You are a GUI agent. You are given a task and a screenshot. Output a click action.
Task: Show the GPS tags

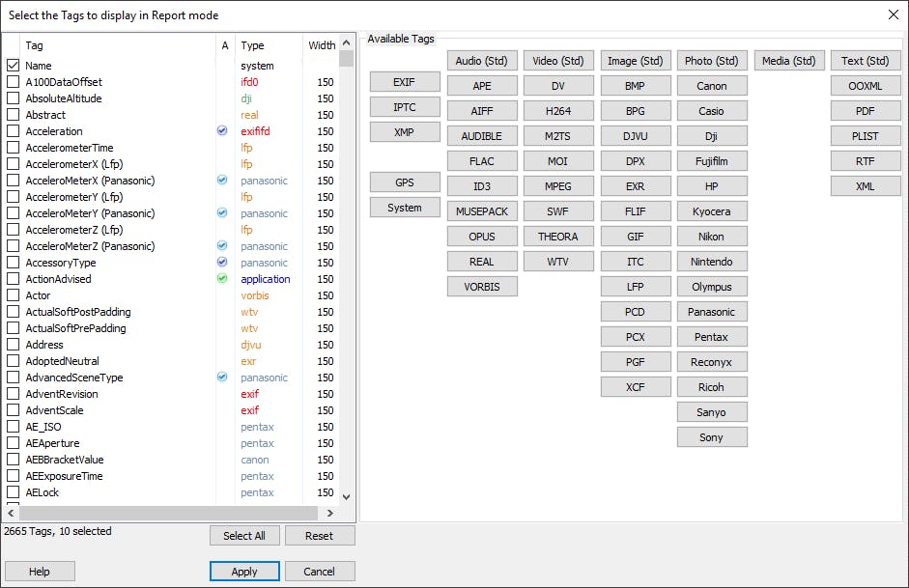[x=402, y=182]
